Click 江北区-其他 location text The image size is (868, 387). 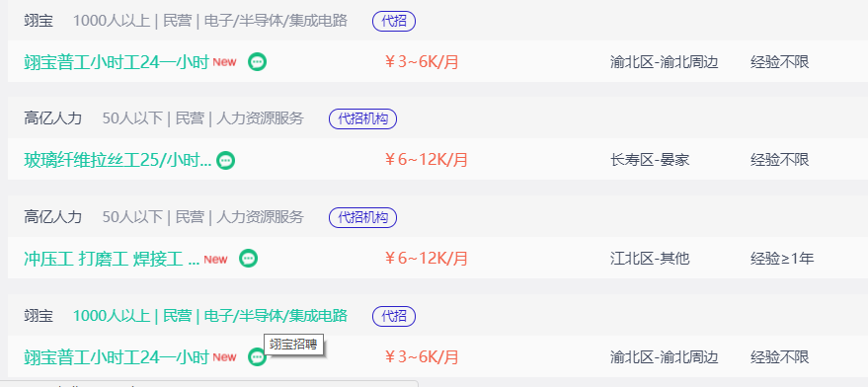[650, 259]
